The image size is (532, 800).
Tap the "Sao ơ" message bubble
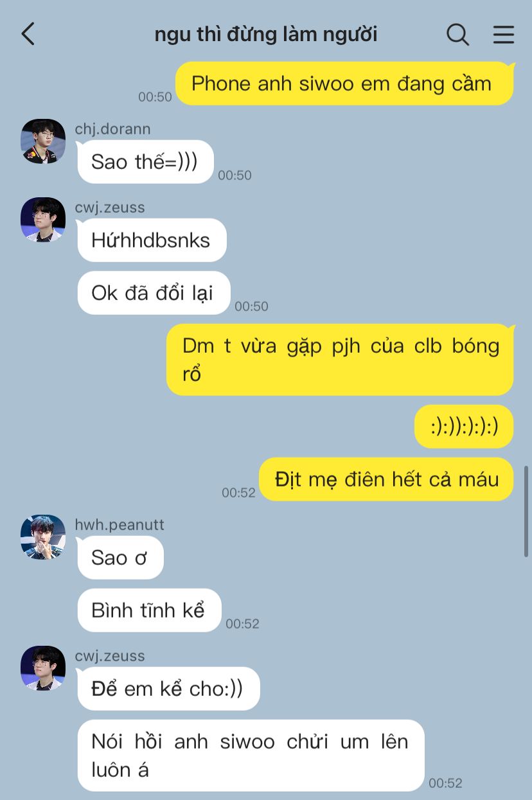[x=120, y=558]
